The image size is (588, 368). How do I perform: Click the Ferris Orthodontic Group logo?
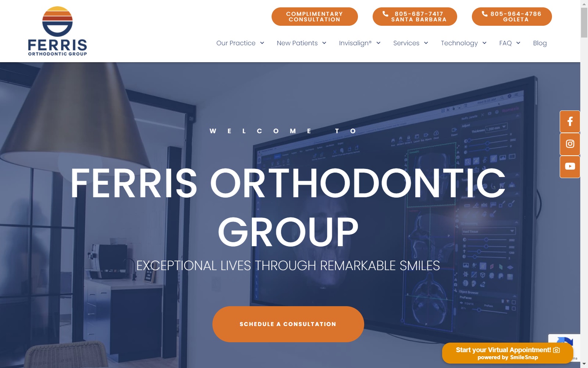pyautogui.click(x=57, y=31)
